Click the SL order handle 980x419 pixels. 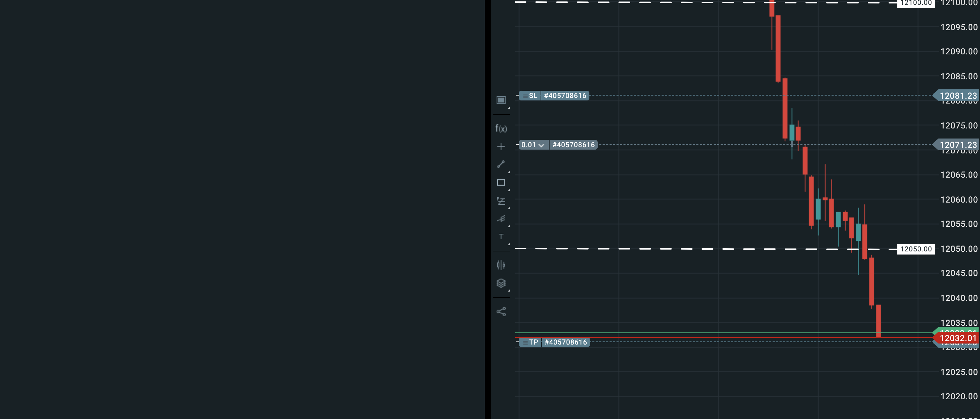(529, 96)
